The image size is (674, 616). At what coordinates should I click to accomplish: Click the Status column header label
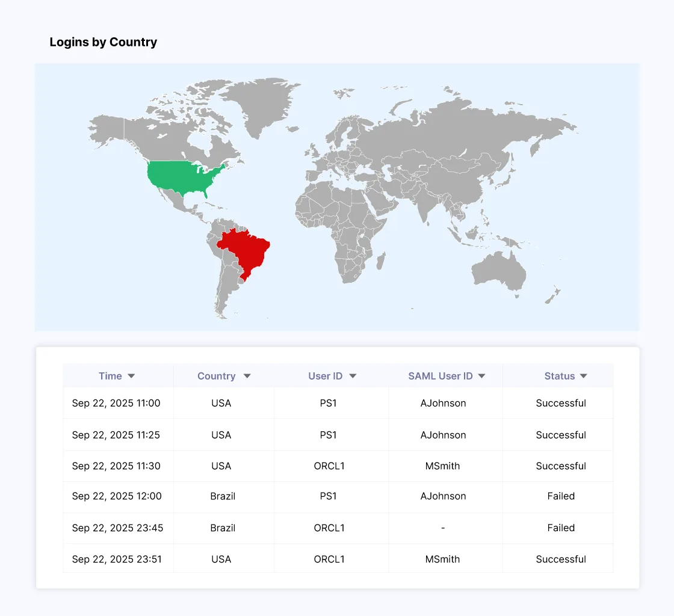pos(560,376)
